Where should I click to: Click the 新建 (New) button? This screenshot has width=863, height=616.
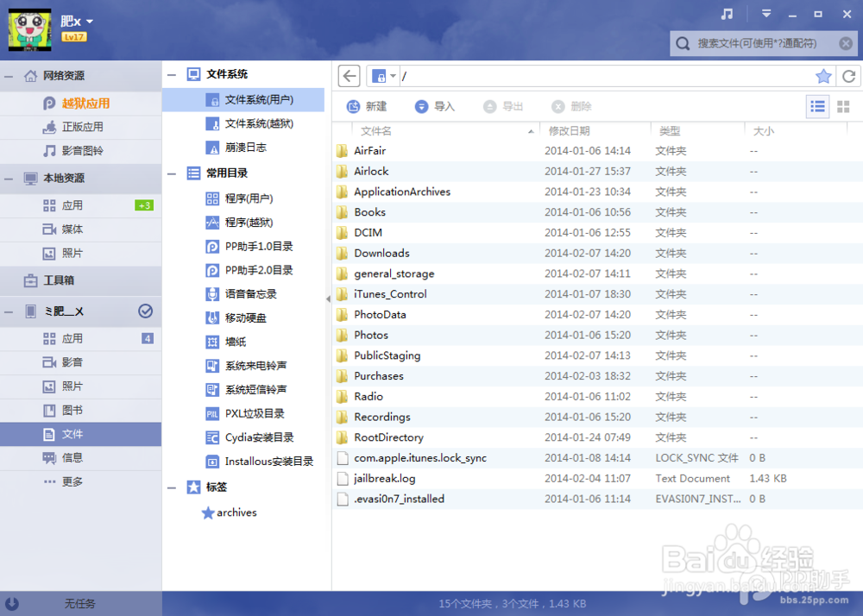[367, 106]
